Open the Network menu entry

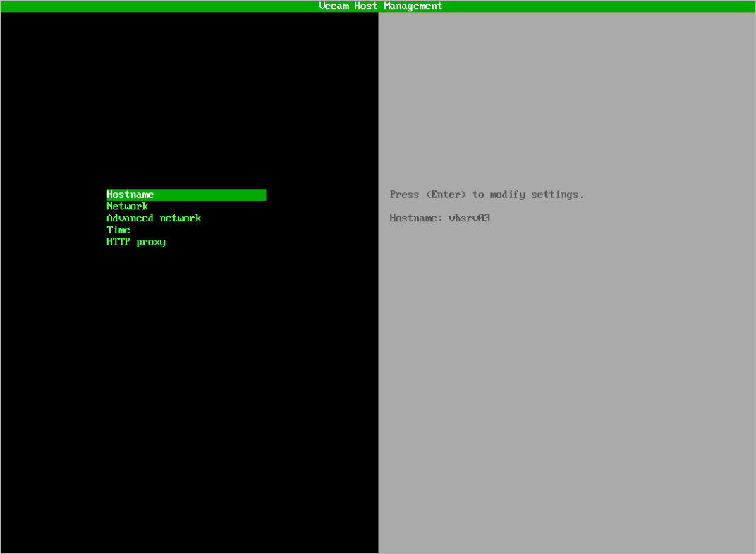click(127, 207)
